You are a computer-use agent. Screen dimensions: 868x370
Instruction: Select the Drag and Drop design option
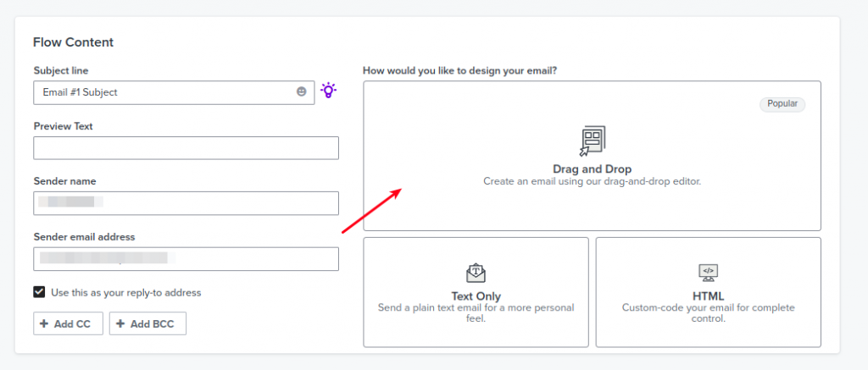(592, 156)
